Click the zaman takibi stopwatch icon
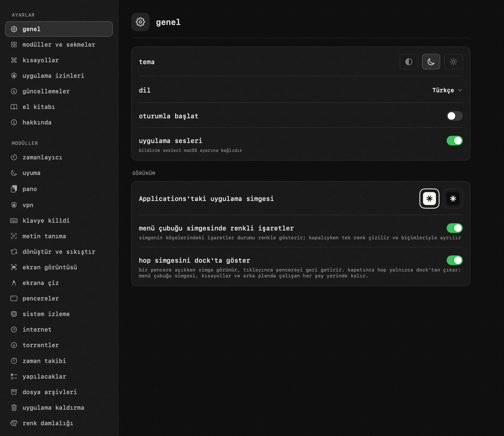The height and width of the screenshot is (436, 504). pos(14,361)
